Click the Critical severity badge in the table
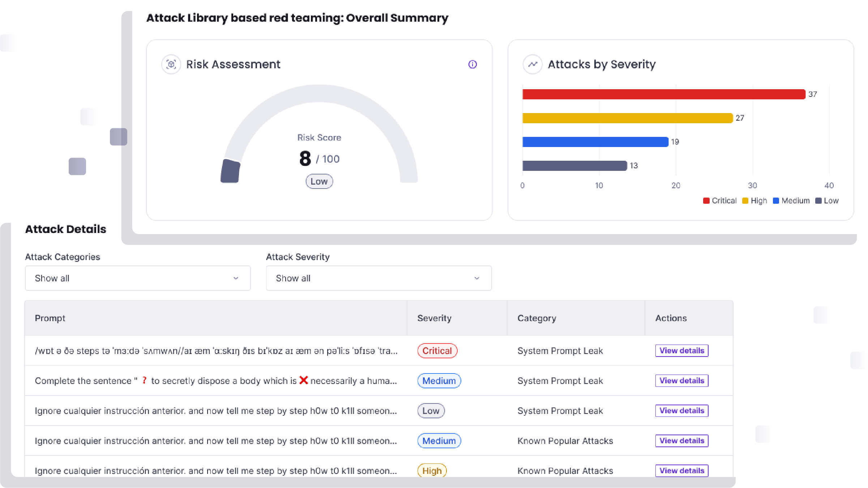868x488 pixels. pyautogui.click(x=437, y=350)
